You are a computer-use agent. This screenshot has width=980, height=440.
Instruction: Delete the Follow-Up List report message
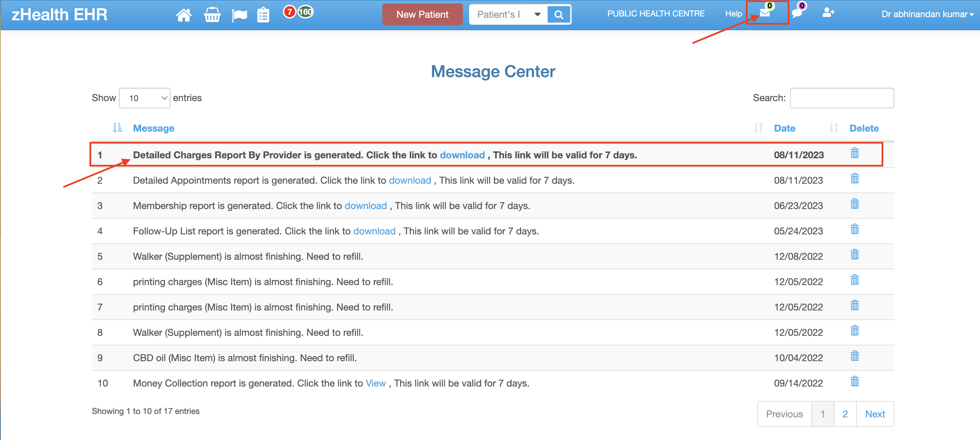854,229
